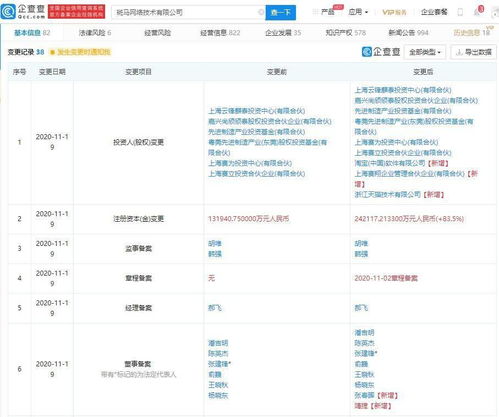This screenshot has height=417, width=499.
Task: Open 浙江天猫技术有限公司 newly added investor
Action: coord(388,194)
